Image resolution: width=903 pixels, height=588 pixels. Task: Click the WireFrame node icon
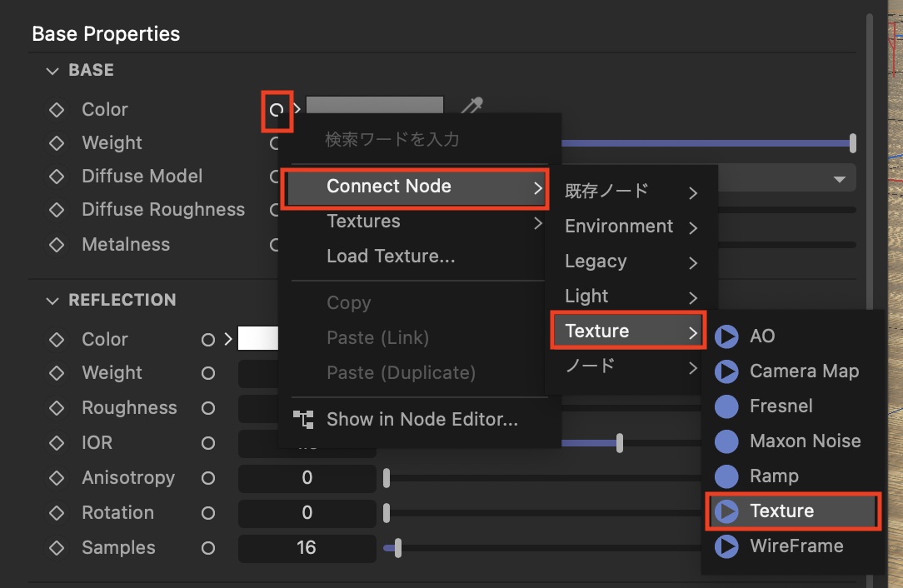[727, 546]
